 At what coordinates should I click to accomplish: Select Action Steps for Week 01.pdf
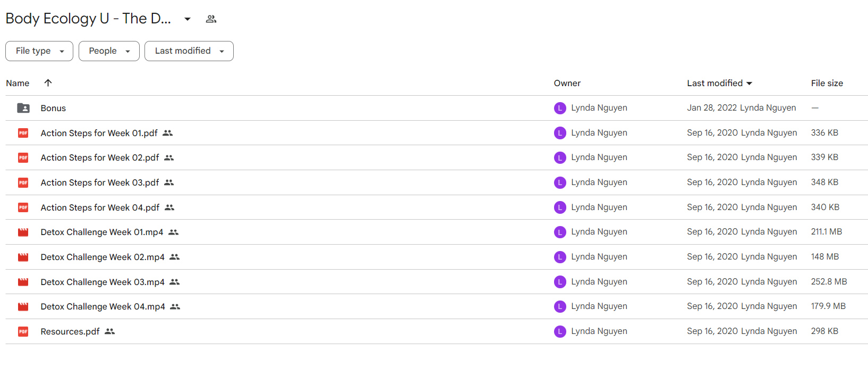[x=99, y=133]
